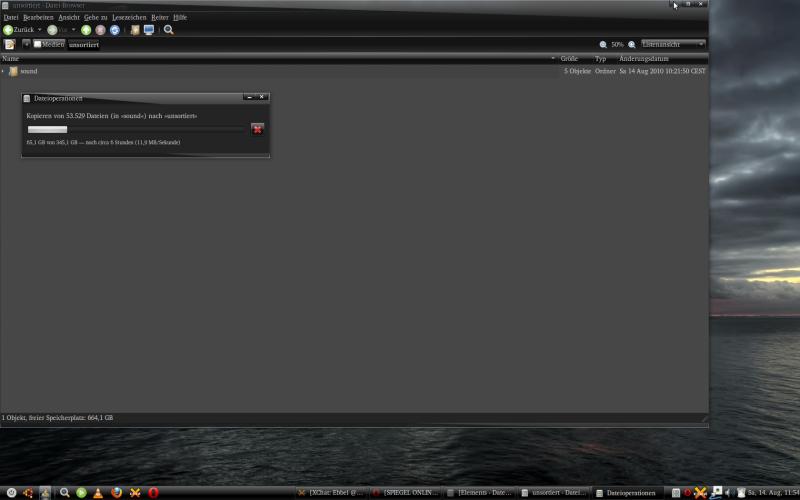Click the path bar left scroll arrow
The width and height of the screenshot is (800, 500).
coord(26,44)
